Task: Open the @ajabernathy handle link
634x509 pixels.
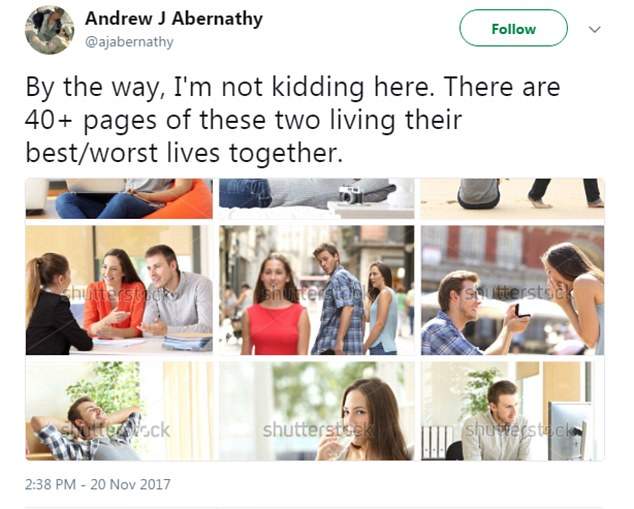Action: (129, 42)
